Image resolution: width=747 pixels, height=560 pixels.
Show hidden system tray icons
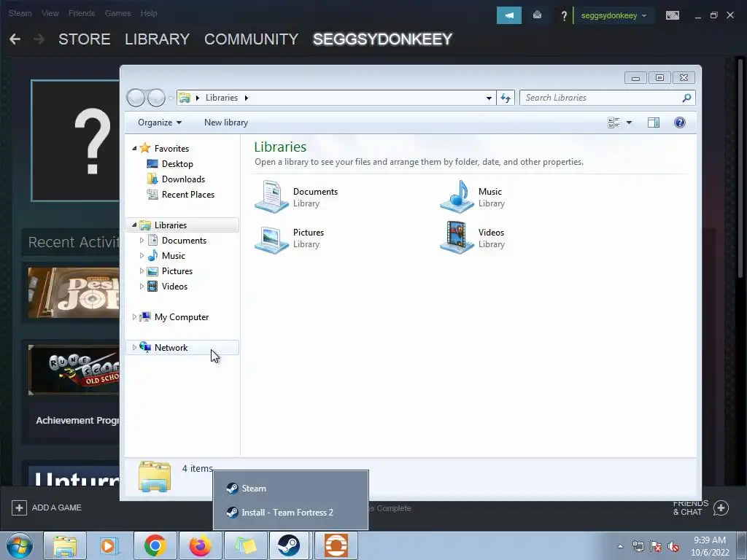coord(620,546)
